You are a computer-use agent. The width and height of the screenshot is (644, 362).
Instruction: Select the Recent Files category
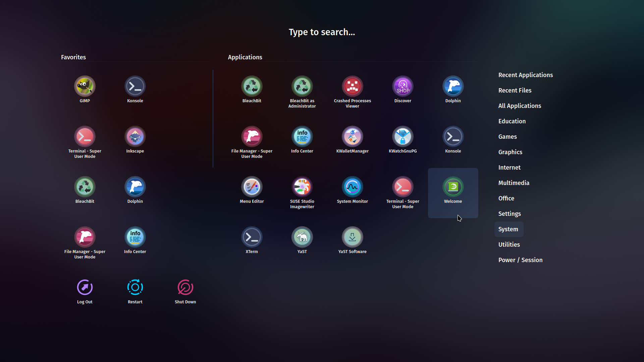click(515, 90)
